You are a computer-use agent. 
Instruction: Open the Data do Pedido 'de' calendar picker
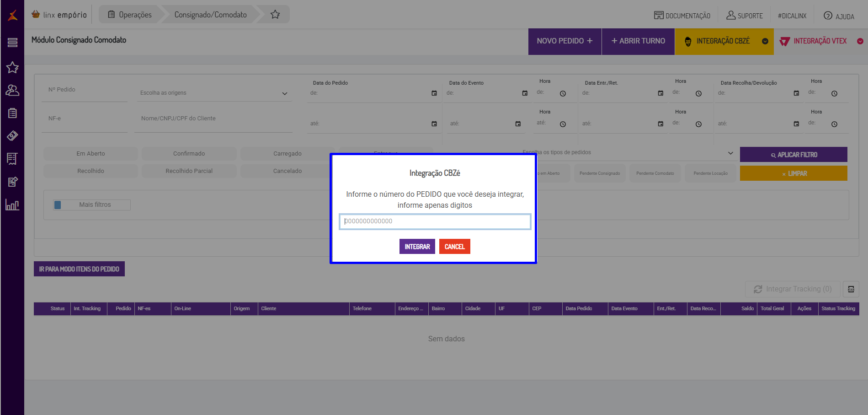434,93
